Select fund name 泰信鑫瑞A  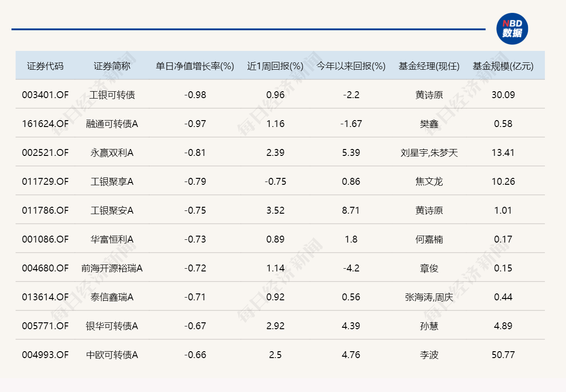(x=112, y=297)
